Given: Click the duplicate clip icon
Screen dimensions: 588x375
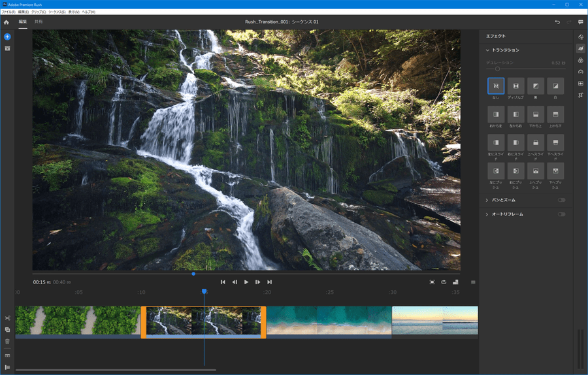Looking at the screenshot, I should [7, 330].
